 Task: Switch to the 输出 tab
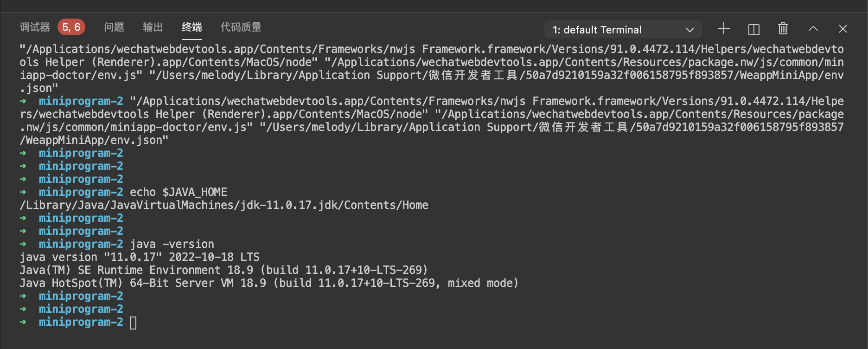pyautogui.click(x=153, y=27)
